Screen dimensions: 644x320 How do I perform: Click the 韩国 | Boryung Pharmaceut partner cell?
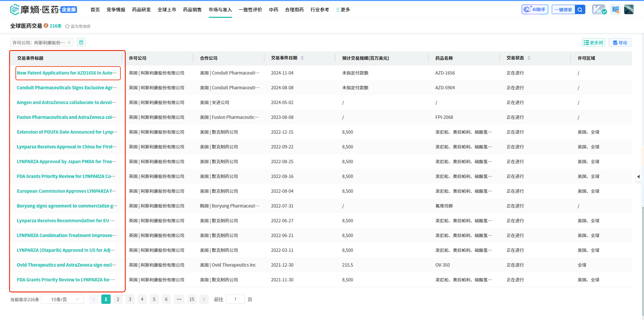click(229, 206)
